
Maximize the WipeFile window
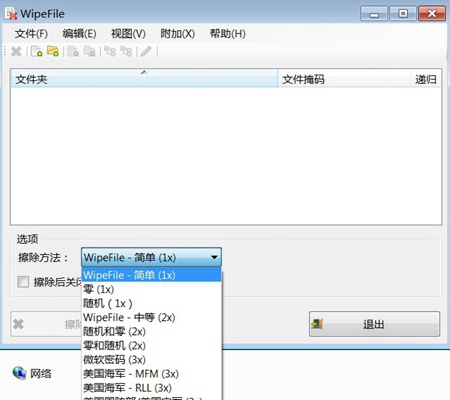pos(403,14)
